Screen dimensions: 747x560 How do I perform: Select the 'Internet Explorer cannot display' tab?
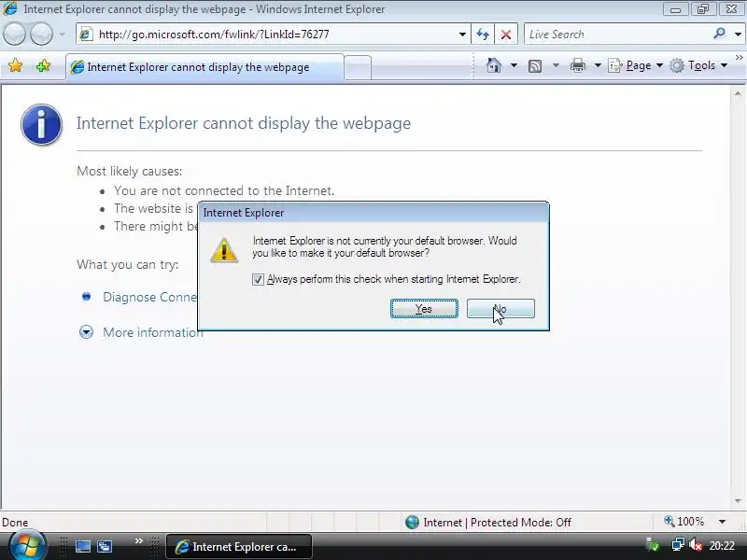pyautogui.click(x=204, y=67)
